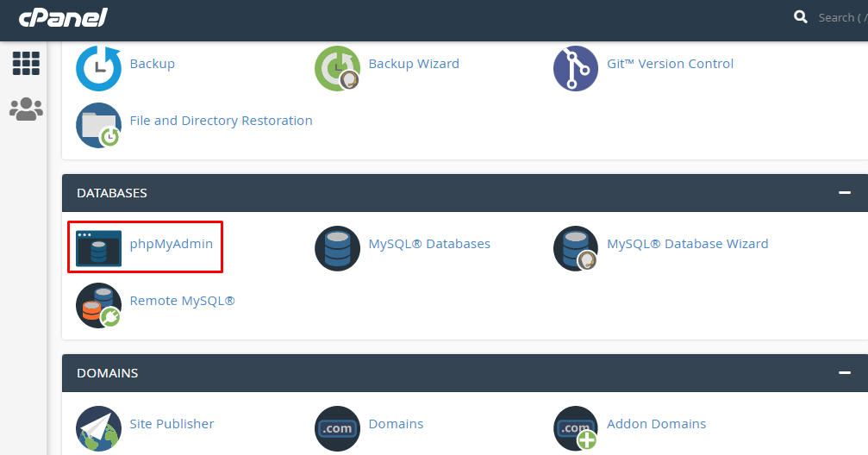The image size is (868, 455).
Task: Collapse the Domains section
Action: pyautogui.click(x=845, y=373)
